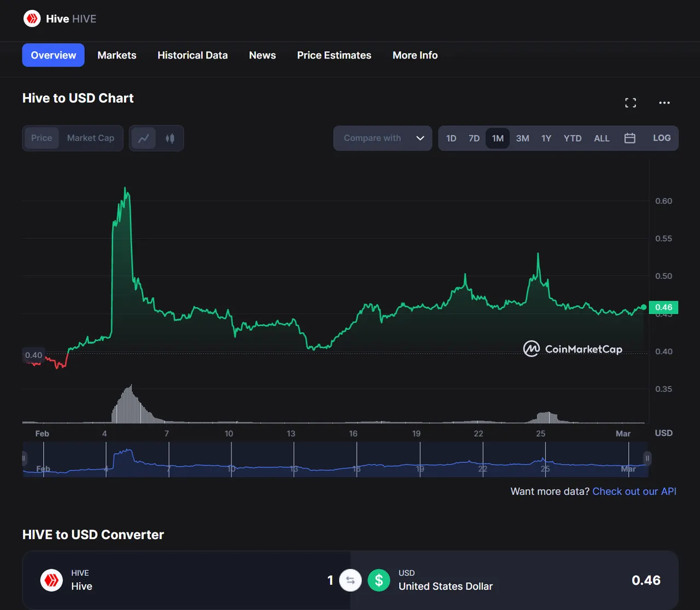Click the 0.60 price axis label
This screenshot has height=610, width=700.
(x=663, y=201)
